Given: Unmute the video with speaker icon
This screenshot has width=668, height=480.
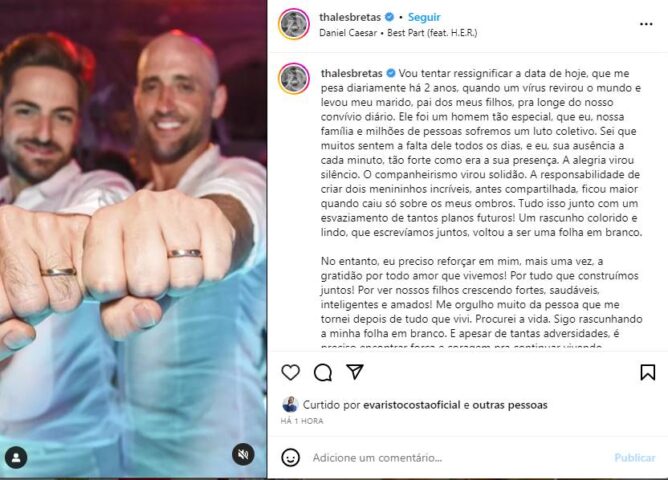Looking at the screenshot, I should pos(243,454).
